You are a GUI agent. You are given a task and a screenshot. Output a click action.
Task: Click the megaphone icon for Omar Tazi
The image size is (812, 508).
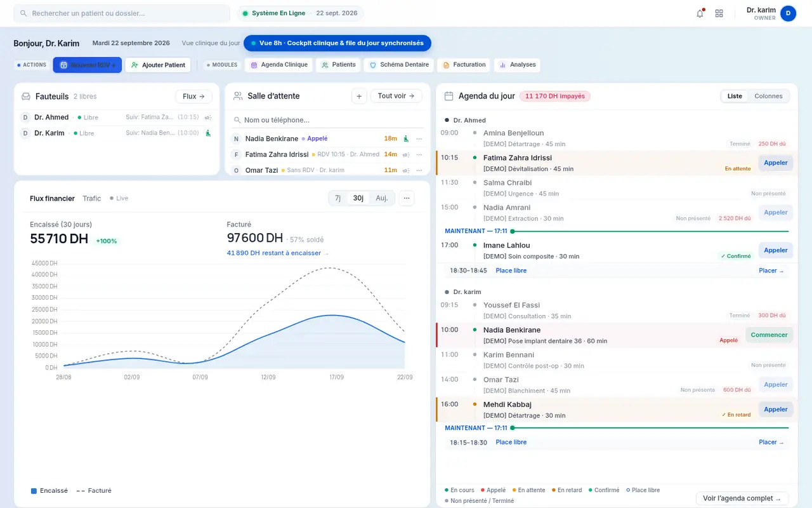click(x=406, y=170)
